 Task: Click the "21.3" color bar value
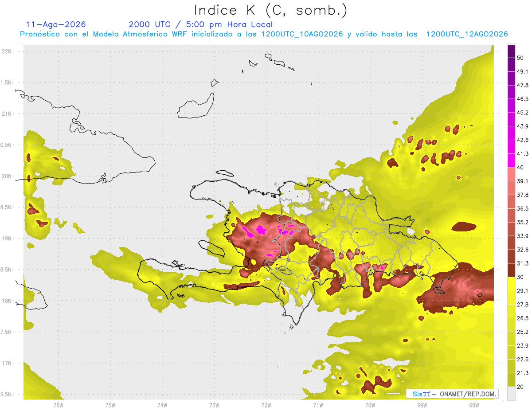(x=523, y=373)
